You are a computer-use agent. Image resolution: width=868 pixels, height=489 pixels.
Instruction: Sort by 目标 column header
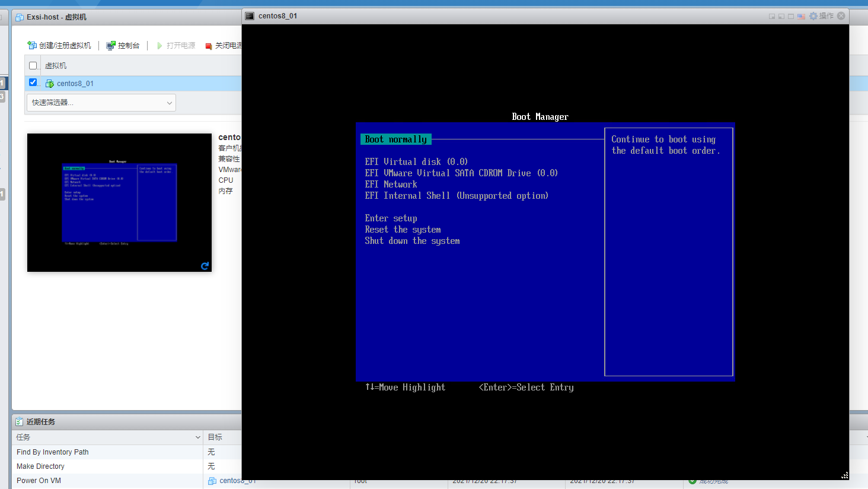coord(215,437)
